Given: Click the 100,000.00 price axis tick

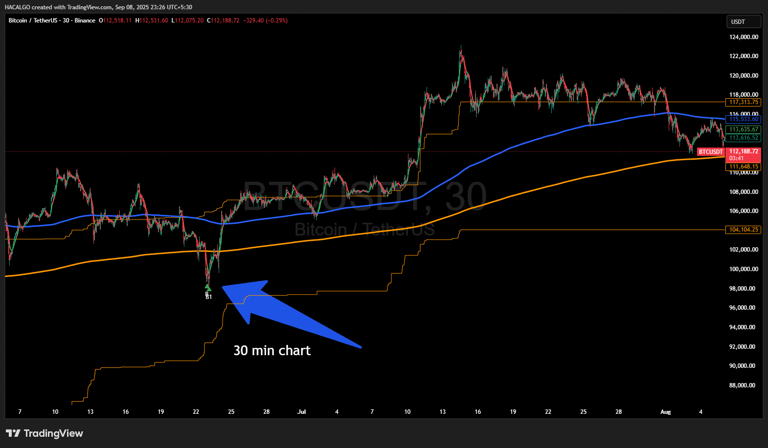Looking at the screenshot, I should [x=744, y=269].
